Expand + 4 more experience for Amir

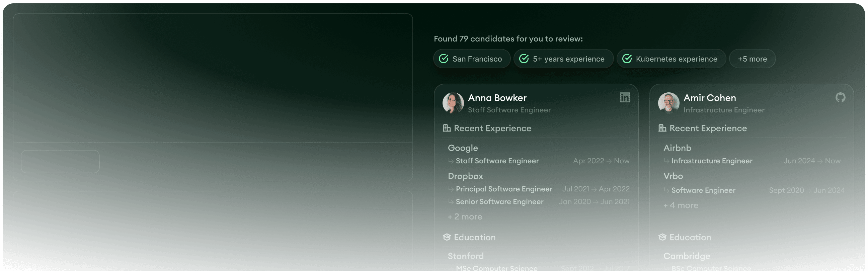click(681, 205)
